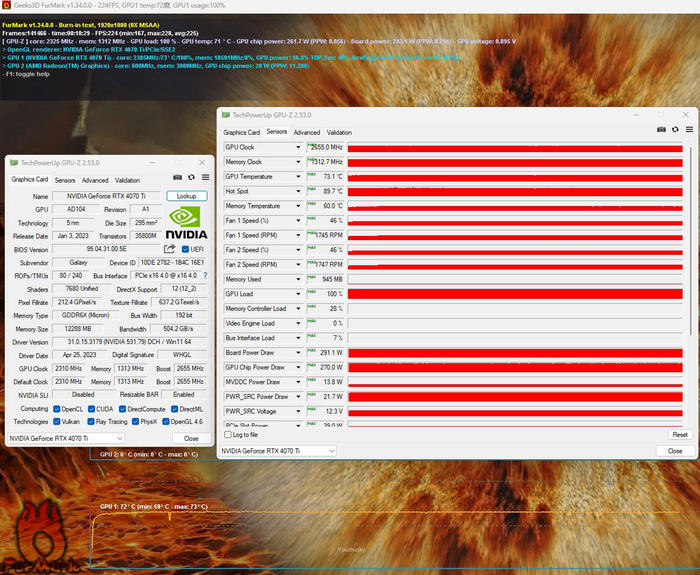
Task: Click Bus Interface question mark icon
Action: [205, 275]
